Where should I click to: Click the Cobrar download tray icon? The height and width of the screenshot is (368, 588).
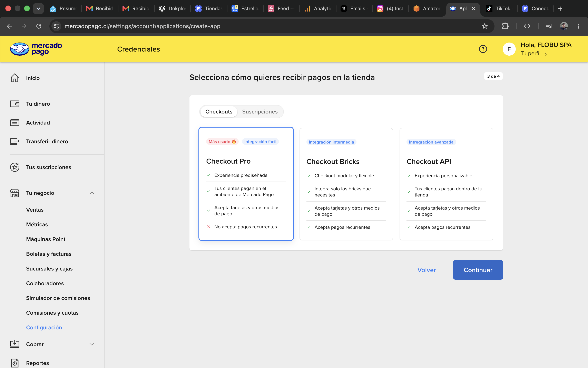tap(14, 344)
